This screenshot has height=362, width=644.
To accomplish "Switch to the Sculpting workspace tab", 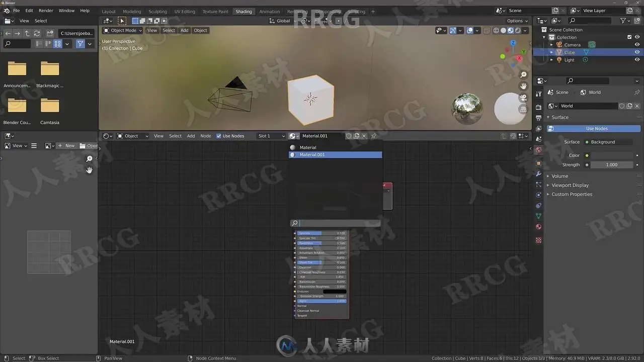I will pos(157,12).
